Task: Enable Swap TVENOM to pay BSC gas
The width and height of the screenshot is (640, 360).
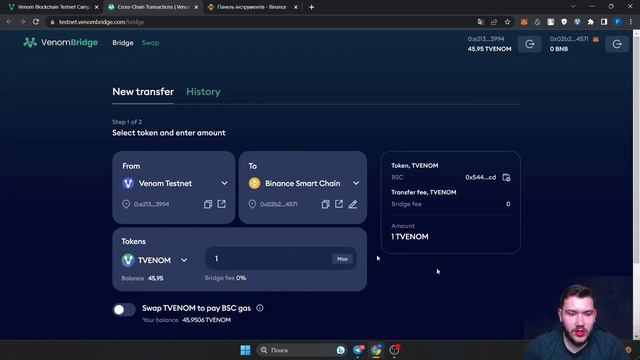Action: (124, 310)
